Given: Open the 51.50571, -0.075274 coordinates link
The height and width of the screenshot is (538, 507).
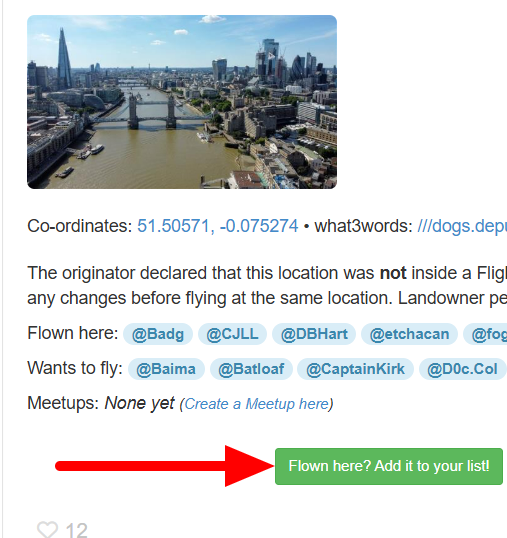Looking at the screenshot, I should pyautogui.click(x=218, y=226).
